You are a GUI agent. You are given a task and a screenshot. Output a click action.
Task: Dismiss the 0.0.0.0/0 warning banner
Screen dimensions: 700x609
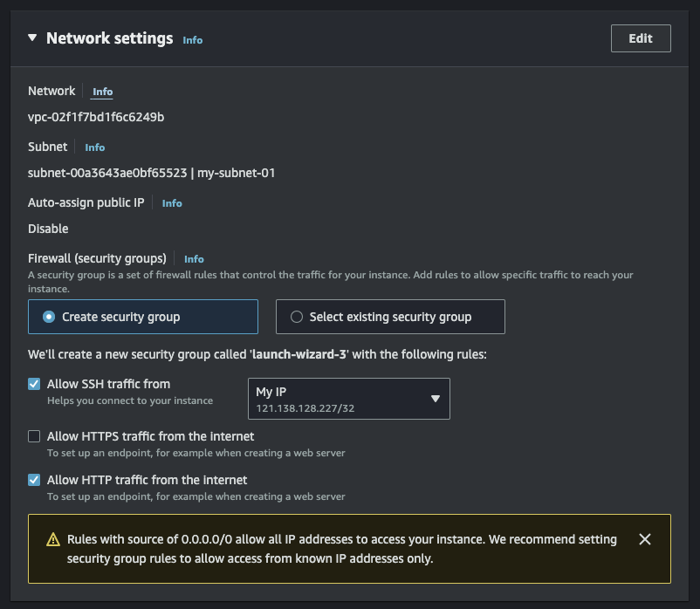[x=645, y=539]
